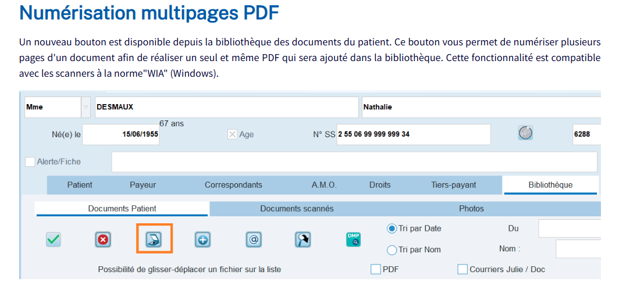This screenshot has width=644, height=289.
Task: Open the Correspondants tab
Action: [233, 185]
